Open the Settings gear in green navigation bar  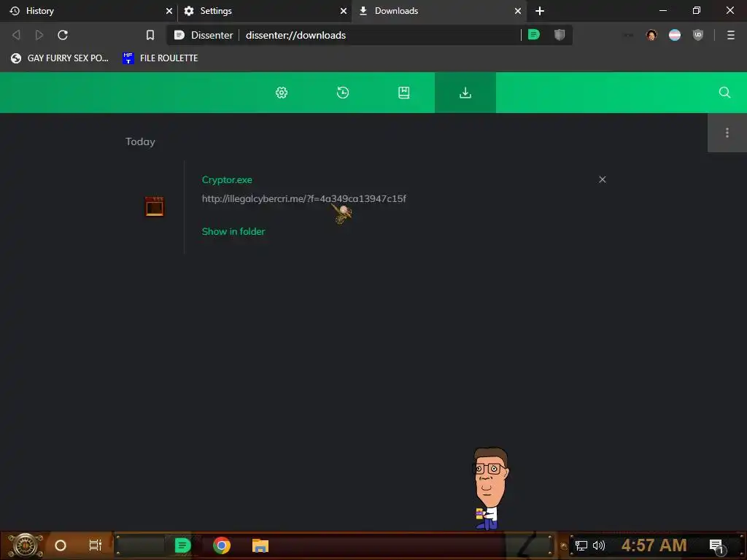coord(282,93)
